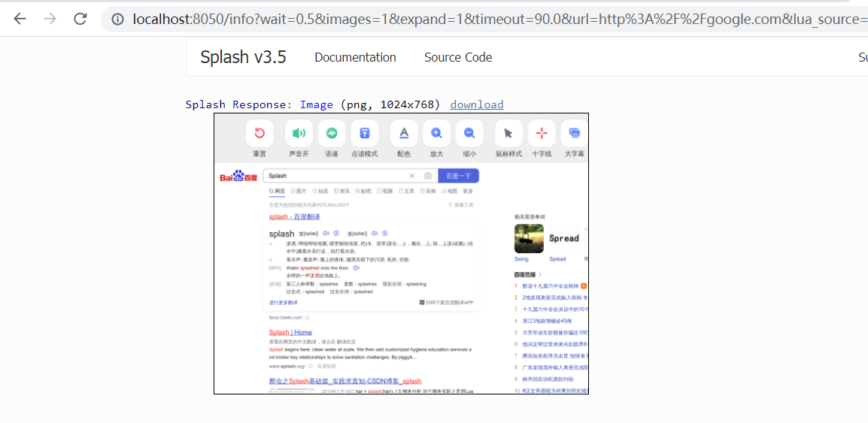
Task: Reload the page with refresh icon
Action: (x=80, y=19)
